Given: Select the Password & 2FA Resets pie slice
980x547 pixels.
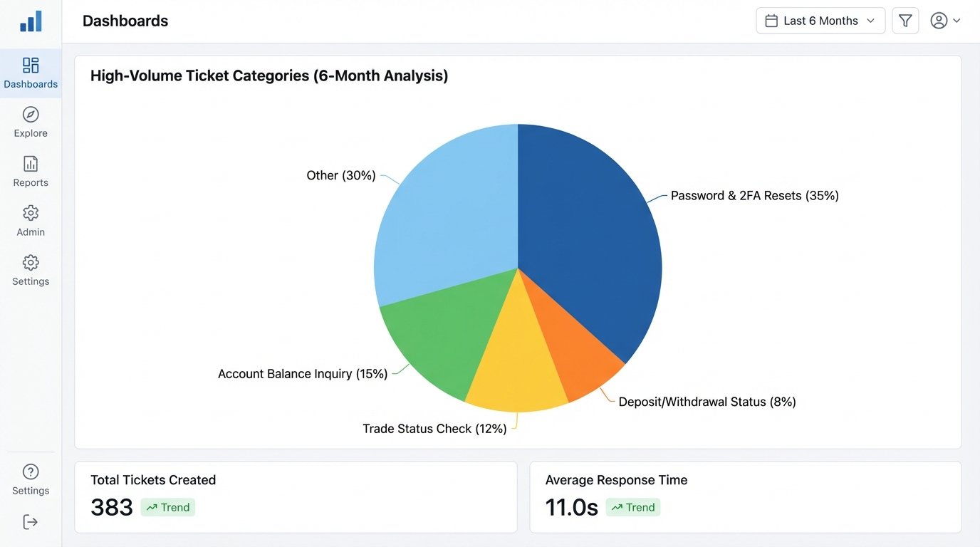Looking at the screenshot, I should (591, 214).
